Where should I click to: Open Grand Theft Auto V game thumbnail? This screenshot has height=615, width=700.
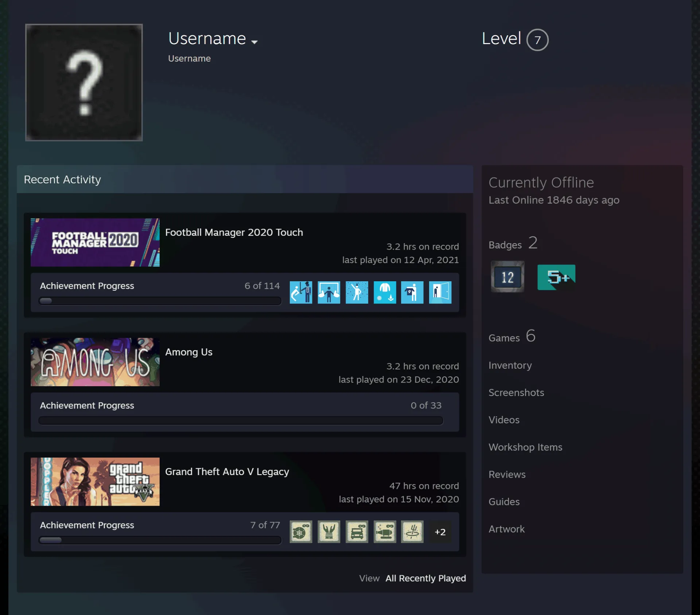[x=95, y=482]
